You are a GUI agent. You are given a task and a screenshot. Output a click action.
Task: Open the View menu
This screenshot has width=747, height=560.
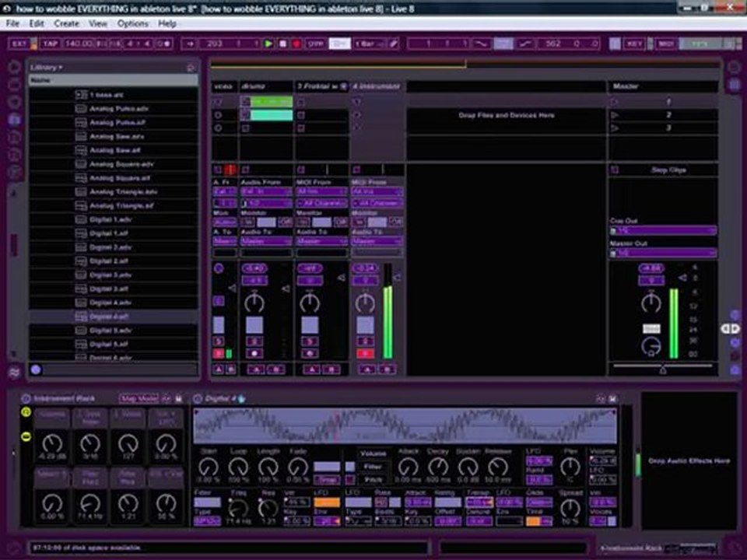[98, 23]
